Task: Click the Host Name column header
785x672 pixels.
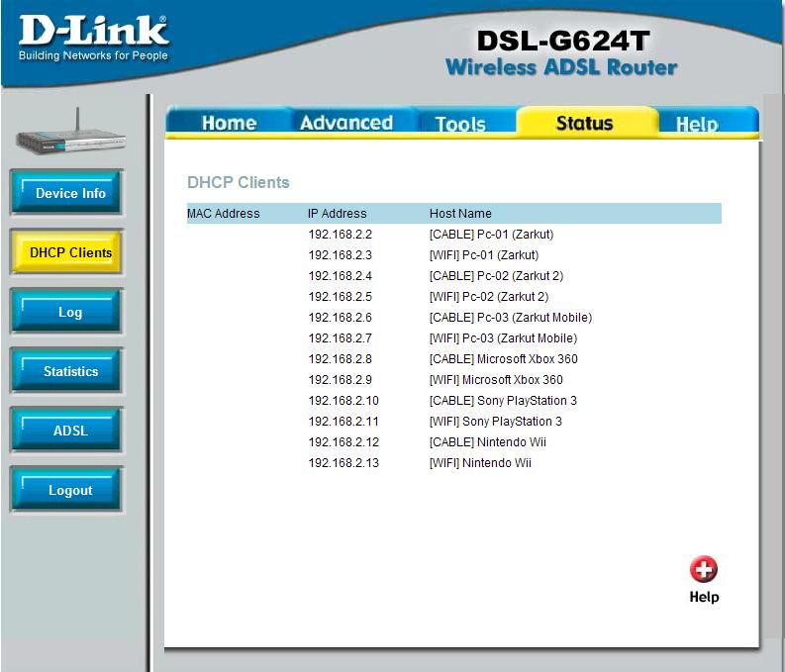Action: tap(460, 214)
